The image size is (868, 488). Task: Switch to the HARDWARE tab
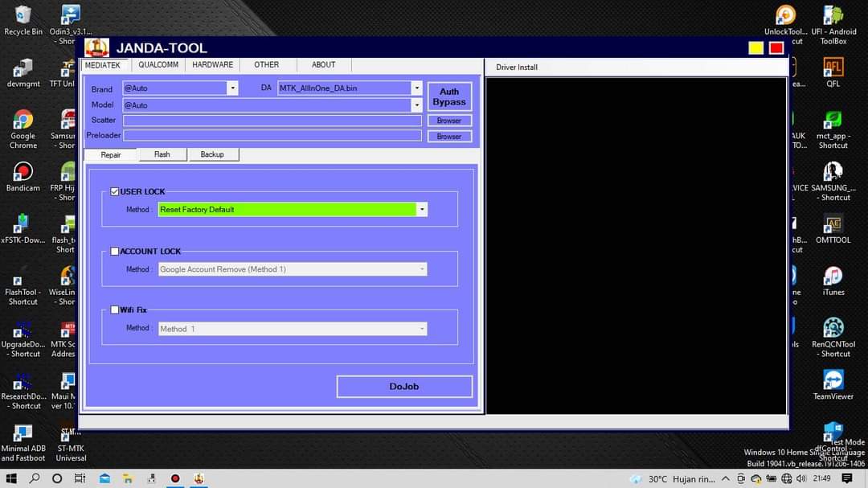(x=212, y=65)
